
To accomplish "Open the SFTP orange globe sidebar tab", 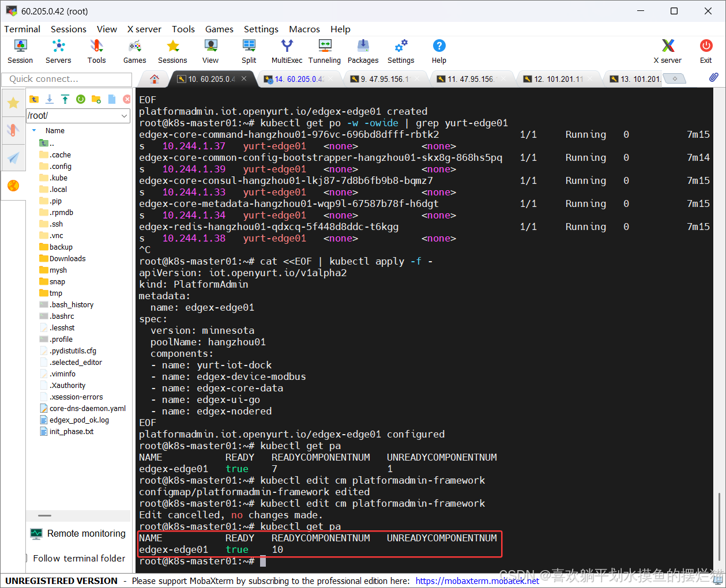I will point(13,185).
